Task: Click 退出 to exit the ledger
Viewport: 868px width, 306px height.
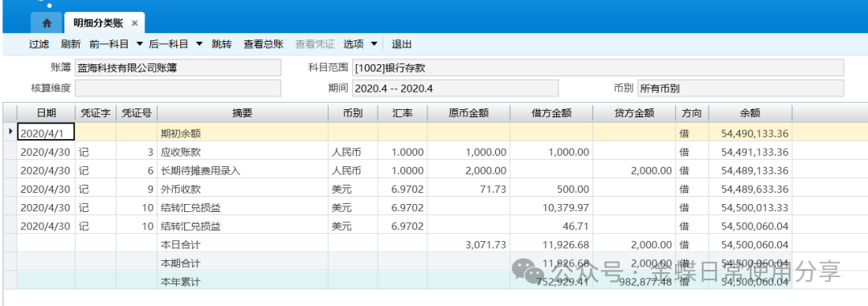Action: coord(402,44)
